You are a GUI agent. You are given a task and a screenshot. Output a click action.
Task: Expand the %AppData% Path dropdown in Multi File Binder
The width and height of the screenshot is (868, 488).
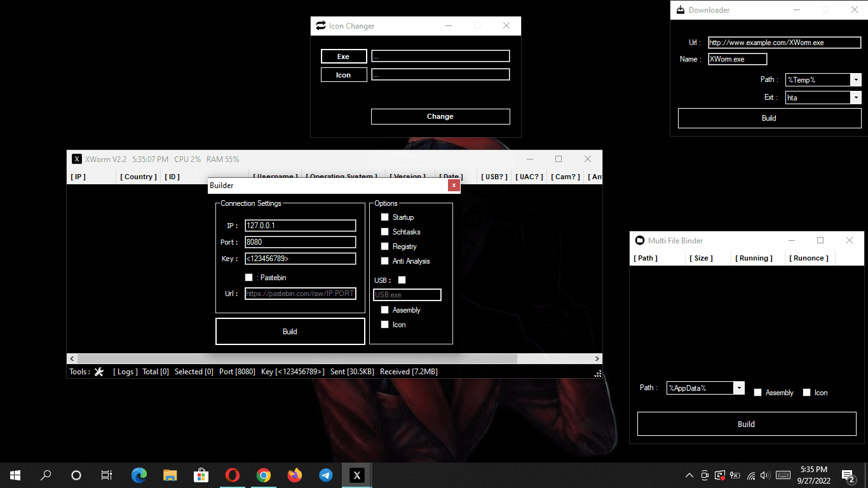coord(739,388)
